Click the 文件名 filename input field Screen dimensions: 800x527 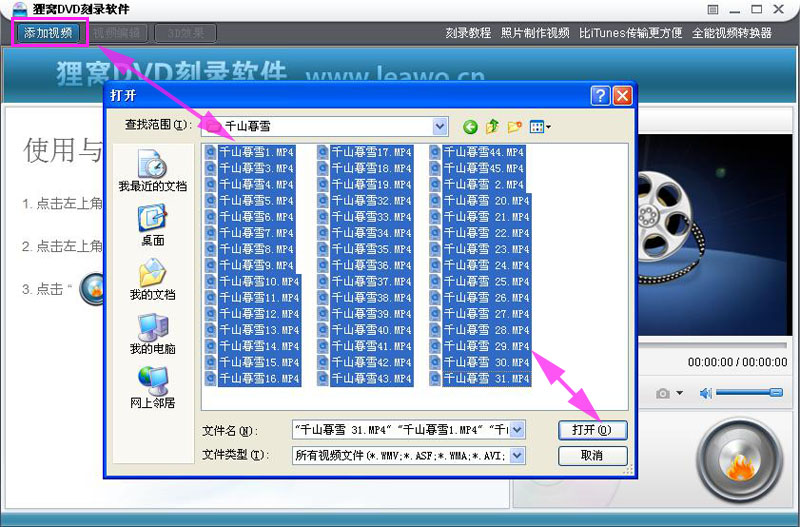coord(402,430)
